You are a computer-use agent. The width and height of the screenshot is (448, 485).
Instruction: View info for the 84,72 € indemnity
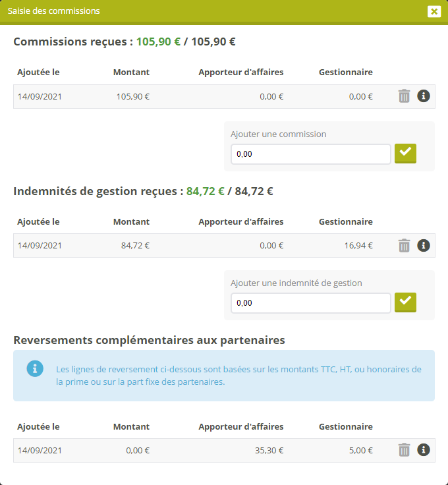coord(424,245)
